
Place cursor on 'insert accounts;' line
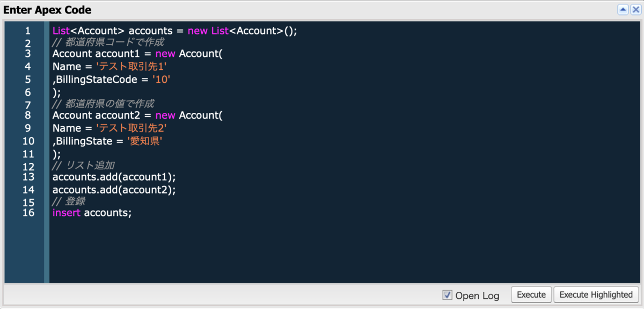pyautogui.click(x=92, y=213)
